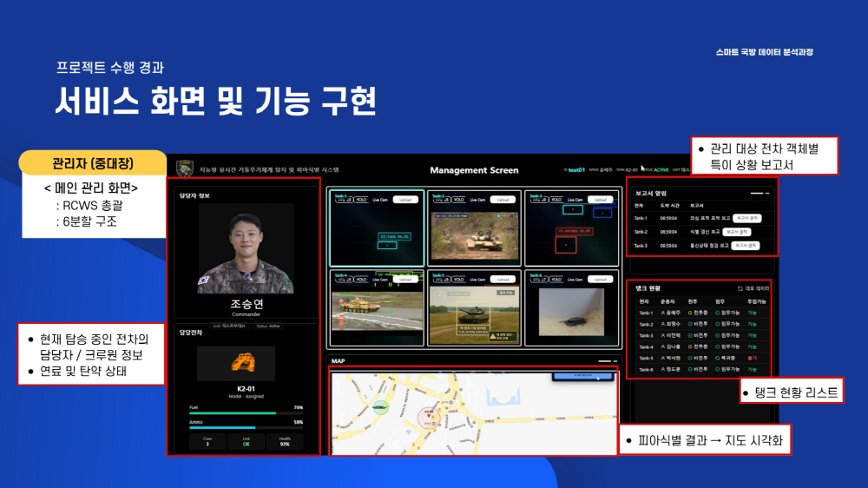Screen dimensions: 868x488
Task: Click the cyan K2-Tank detection label on Tank-1
Action: pyautogui.click(x=394, y=236)
